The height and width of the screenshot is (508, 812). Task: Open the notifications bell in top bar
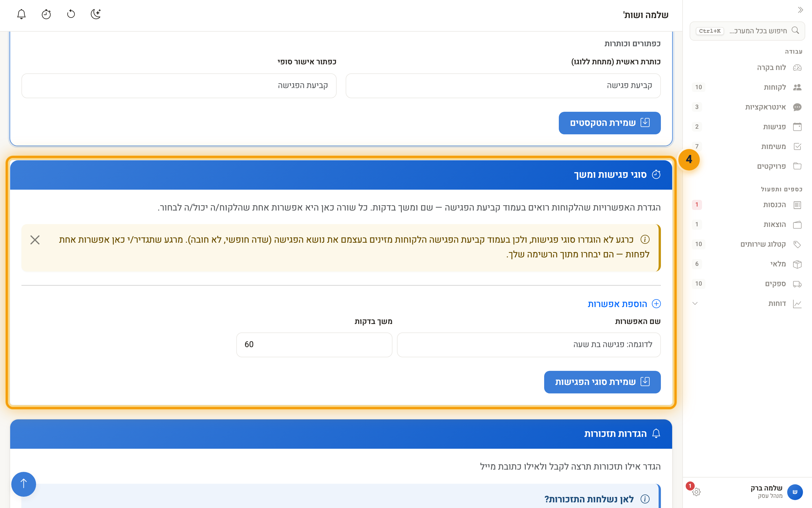click(x=21, y=14)
